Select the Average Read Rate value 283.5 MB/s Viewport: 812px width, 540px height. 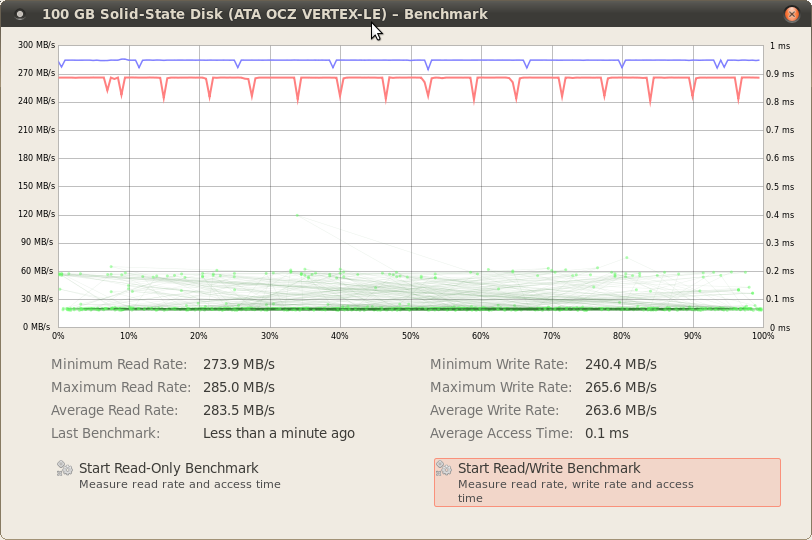239,410
